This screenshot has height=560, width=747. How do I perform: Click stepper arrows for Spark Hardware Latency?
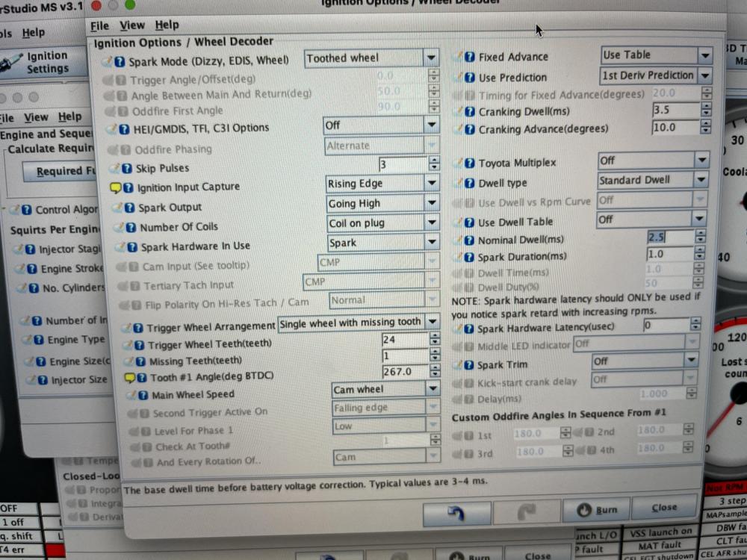pyautogui.click(x=695, y=324)
